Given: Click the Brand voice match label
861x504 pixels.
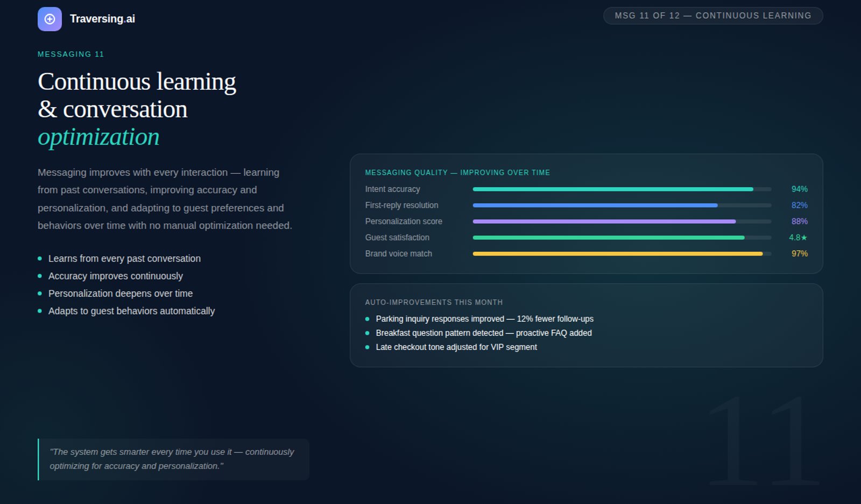Looking at the screenshot, I should [x=398, y=254].
